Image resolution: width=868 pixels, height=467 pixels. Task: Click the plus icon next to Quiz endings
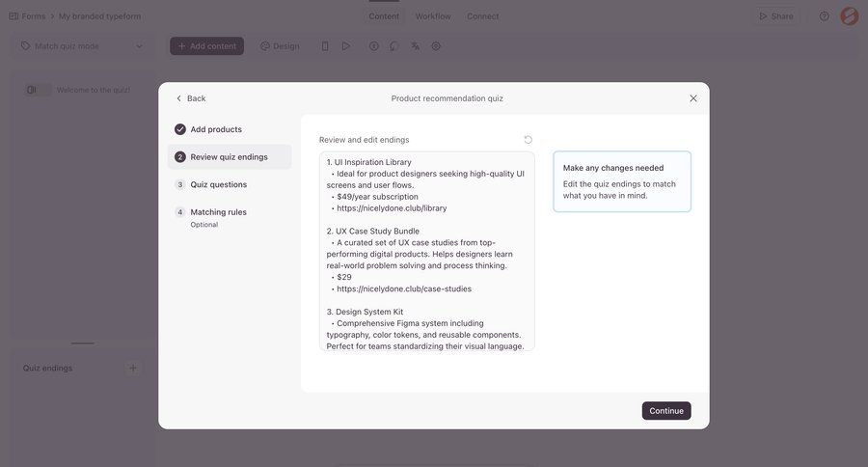click(133, 368)
